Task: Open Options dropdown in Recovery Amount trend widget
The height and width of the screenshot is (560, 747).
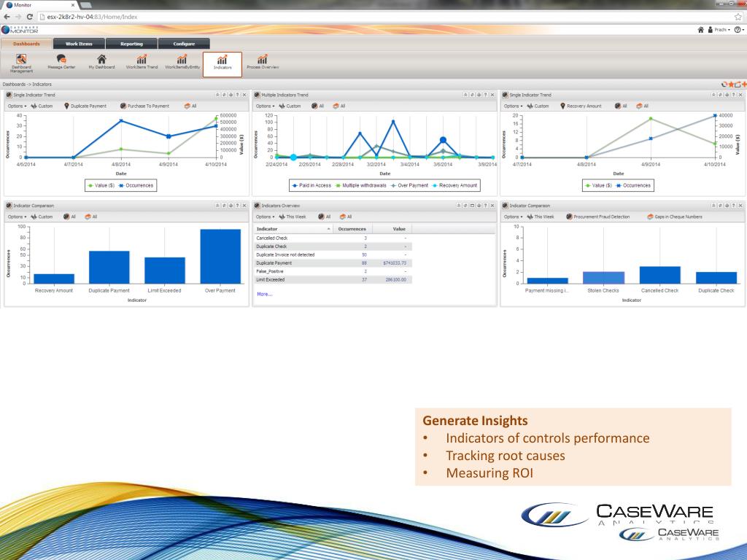Action: 513,106
